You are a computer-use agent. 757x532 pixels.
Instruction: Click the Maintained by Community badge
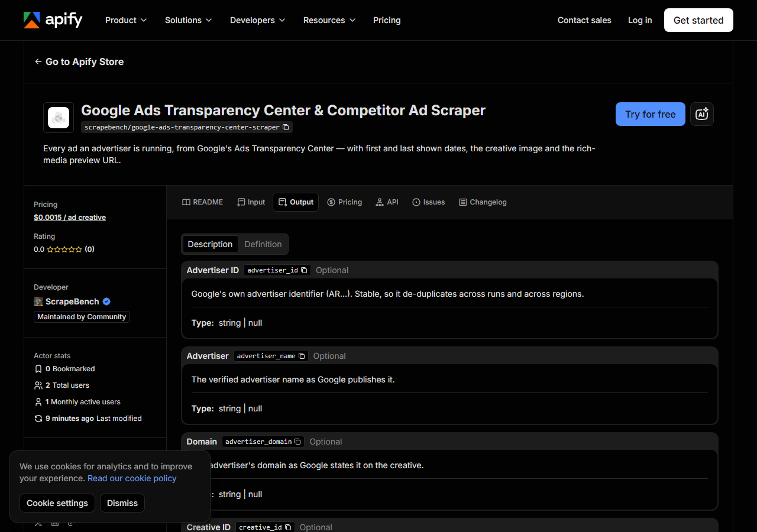pos(82,317)
